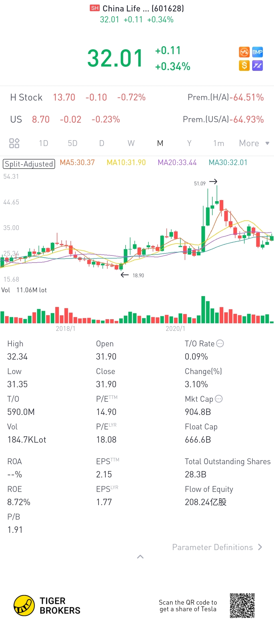
Task: Tap the purple Z badge icon
Action: click(x=257, y=66)
